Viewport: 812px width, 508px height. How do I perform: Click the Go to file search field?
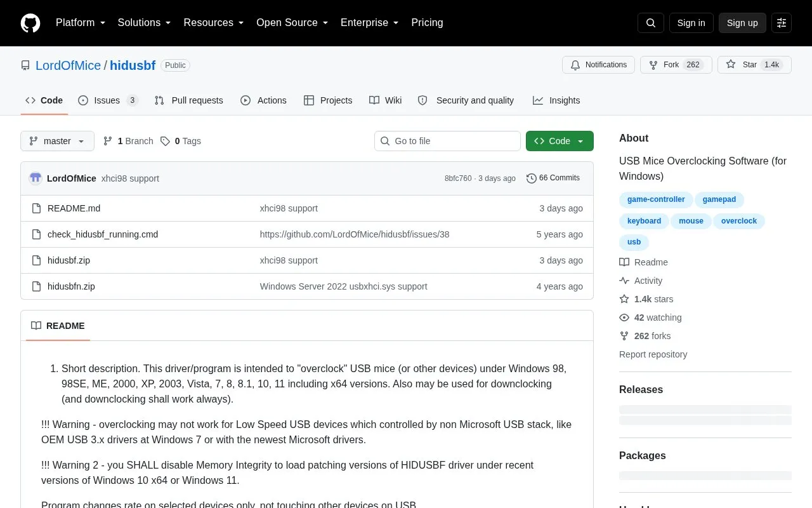coord(447,141)
